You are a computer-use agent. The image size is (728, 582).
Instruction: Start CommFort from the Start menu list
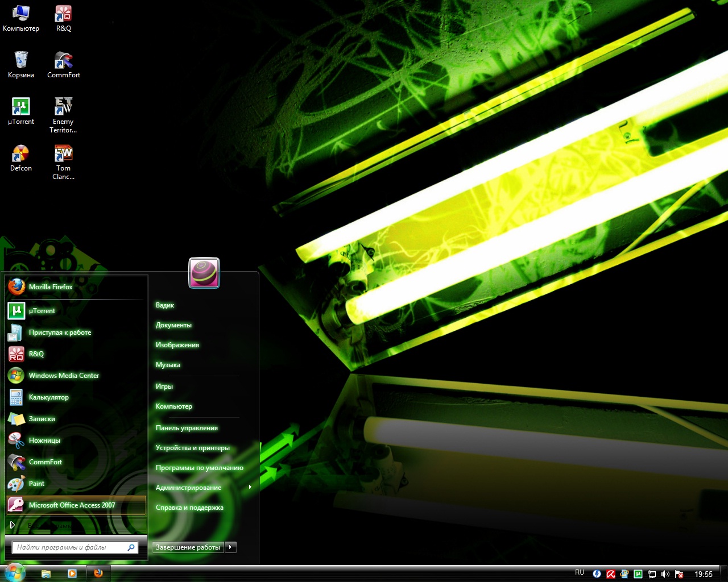76,462
